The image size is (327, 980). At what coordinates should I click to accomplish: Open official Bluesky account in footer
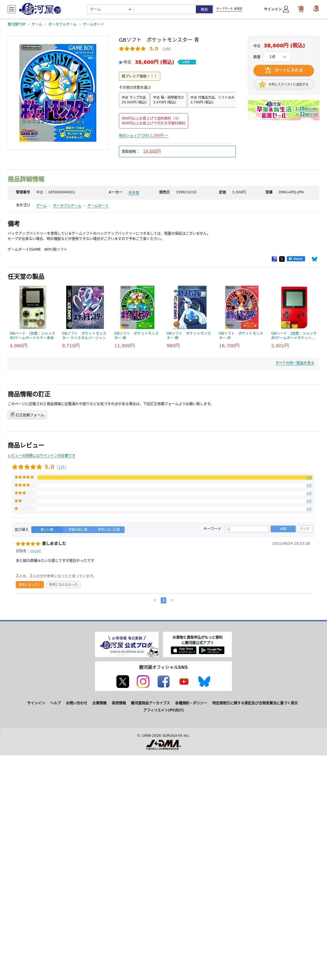[204, 681]
